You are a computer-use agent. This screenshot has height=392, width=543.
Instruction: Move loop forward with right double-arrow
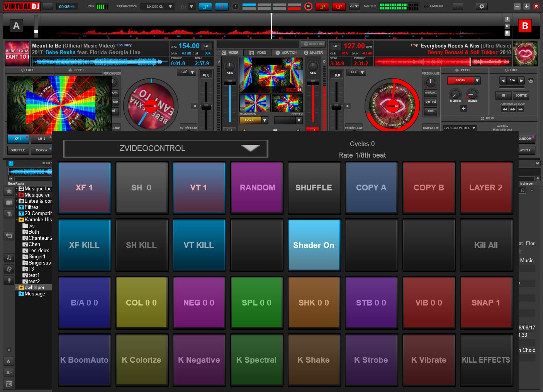[521, 109]
